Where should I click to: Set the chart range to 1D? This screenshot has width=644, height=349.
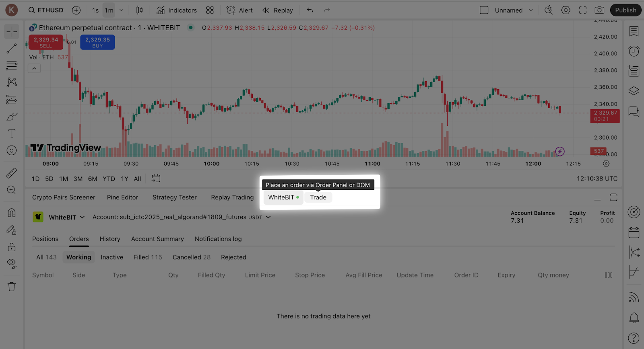click(36, 179)
